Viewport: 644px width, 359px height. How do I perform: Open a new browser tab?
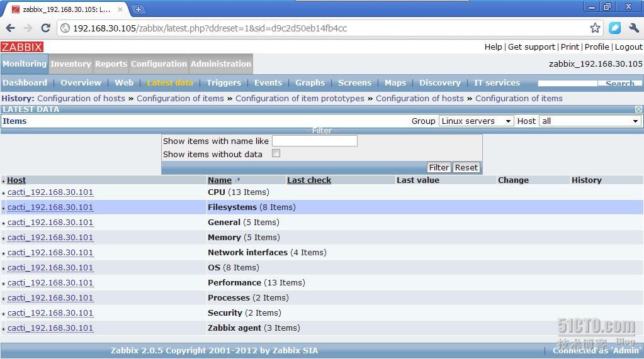(x=138, y=9)
